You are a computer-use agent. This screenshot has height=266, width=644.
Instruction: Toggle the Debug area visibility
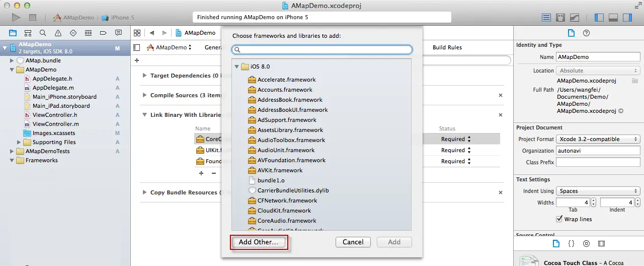[x=613, y=18]
